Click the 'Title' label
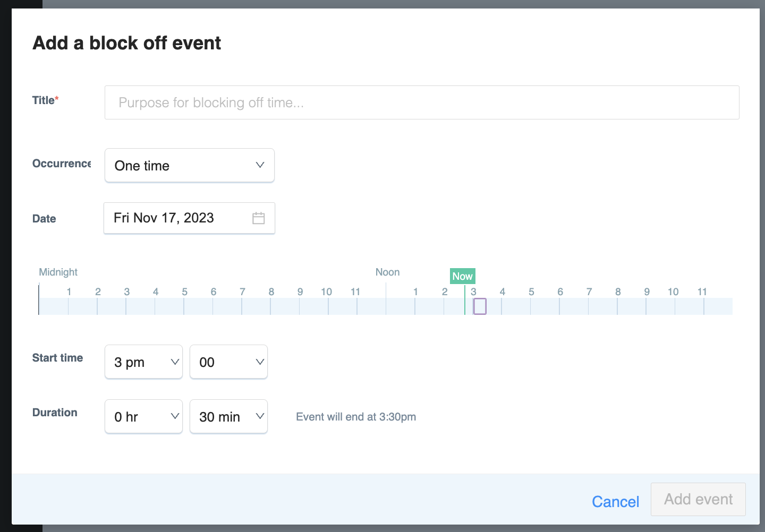The height and width of the screenshot is (532, 765). (45, 100)
